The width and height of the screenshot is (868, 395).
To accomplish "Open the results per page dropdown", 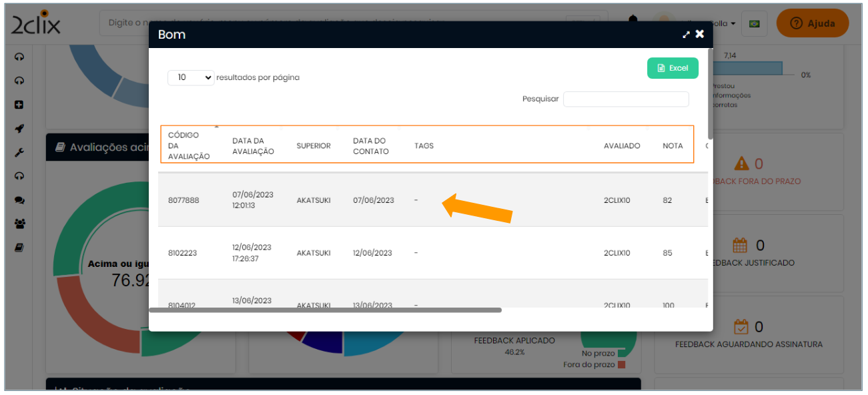I will (x=191, y=77).
